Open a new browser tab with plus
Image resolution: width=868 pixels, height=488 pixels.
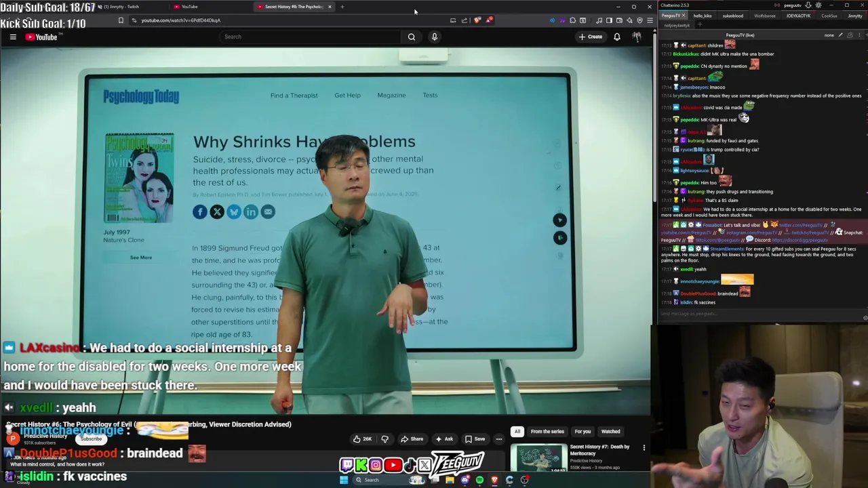pos(342,7)
